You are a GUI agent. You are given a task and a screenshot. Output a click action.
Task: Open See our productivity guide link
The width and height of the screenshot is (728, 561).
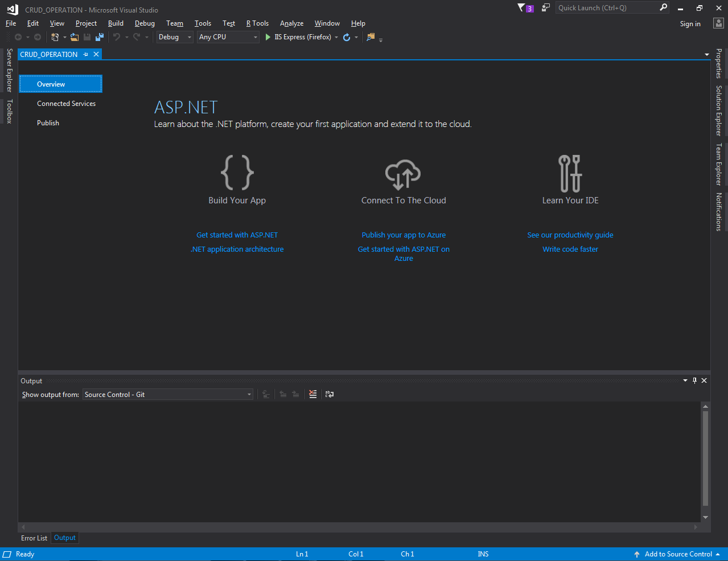pyautogui.click(x=570, y=235)
